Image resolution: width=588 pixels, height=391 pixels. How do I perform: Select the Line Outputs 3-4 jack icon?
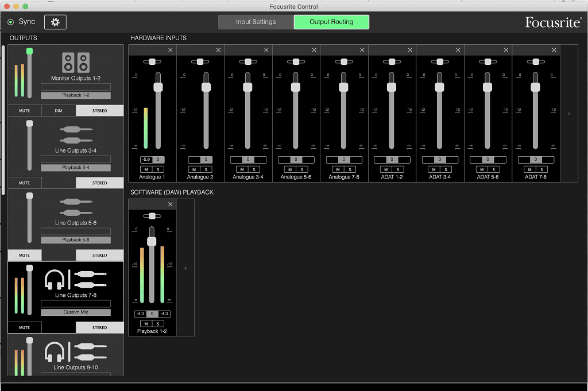pyautogui.click(x=76, y=135)
